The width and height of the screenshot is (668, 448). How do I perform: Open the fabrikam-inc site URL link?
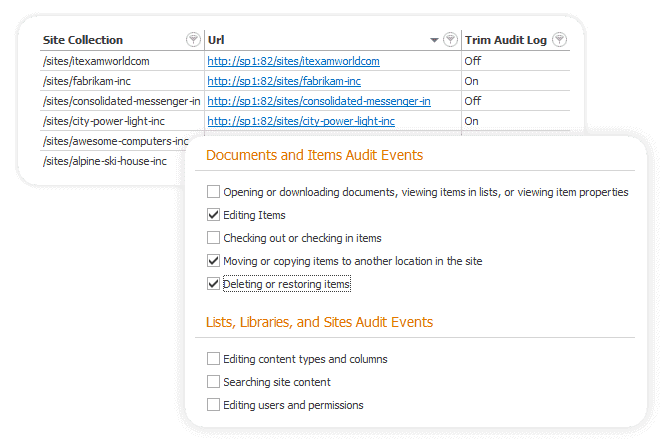pyautogui.click(x=284, y=81)
